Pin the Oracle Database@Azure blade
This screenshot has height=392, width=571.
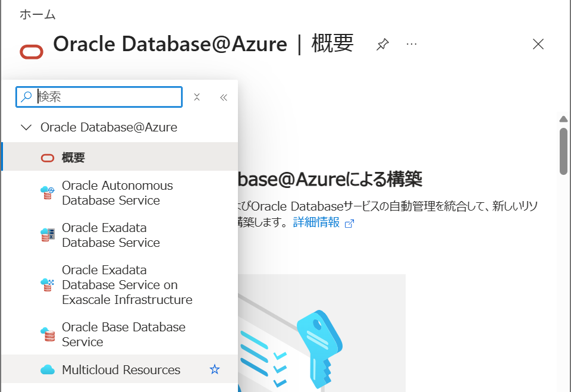pos(382,44)
